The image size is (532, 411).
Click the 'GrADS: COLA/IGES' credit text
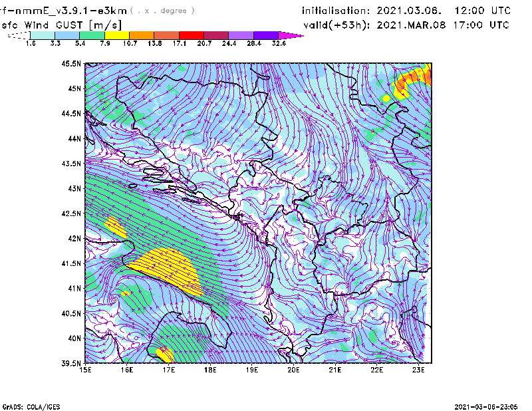(31, 407)
